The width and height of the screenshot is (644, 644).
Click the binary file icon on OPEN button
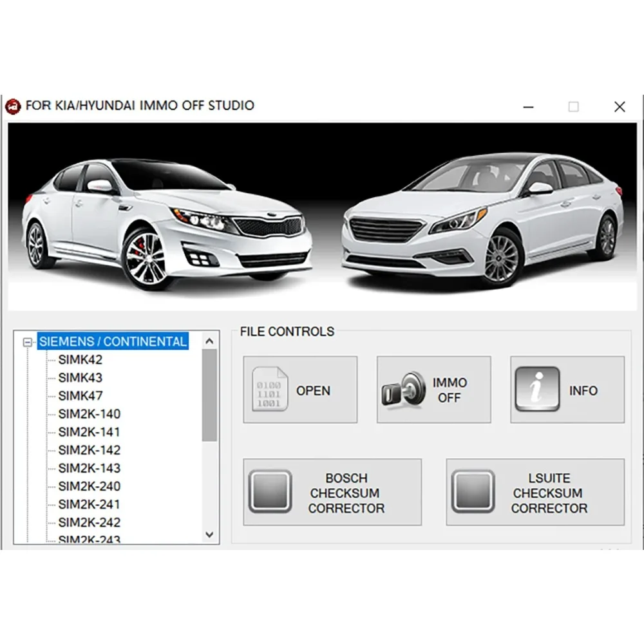[x=269, y=390]
